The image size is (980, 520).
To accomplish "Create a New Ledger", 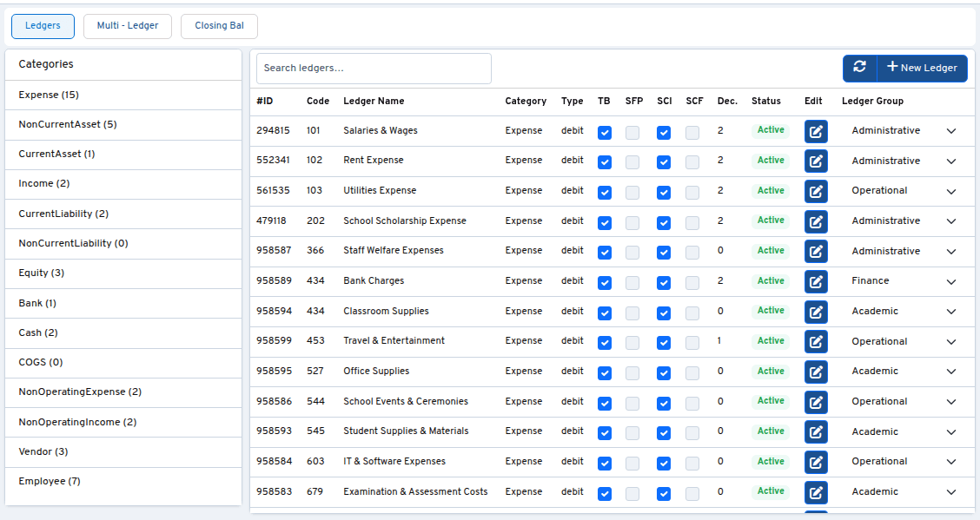I will pyautogui.click(x=922, y=68).
